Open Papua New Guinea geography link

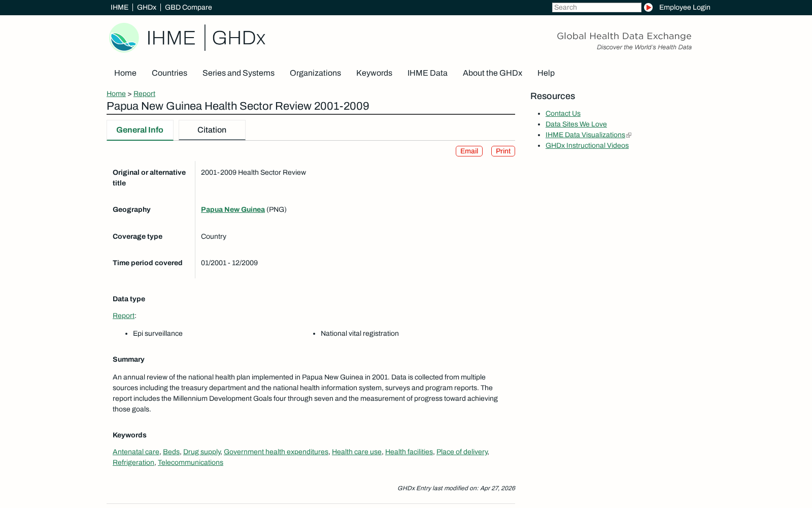pyautogui.click(x=233, y=209)
